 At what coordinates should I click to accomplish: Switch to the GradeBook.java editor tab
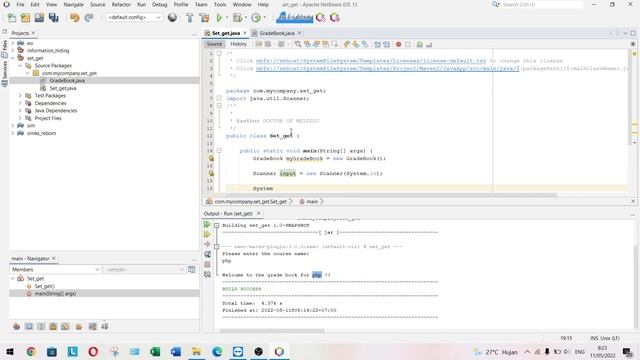click(277, 33)
